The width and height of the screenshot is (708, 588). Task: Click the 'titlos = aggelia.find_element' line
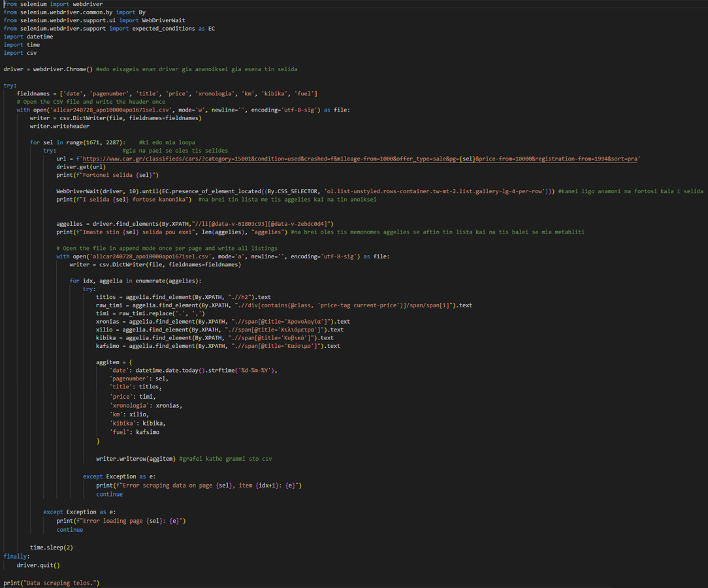184,297
